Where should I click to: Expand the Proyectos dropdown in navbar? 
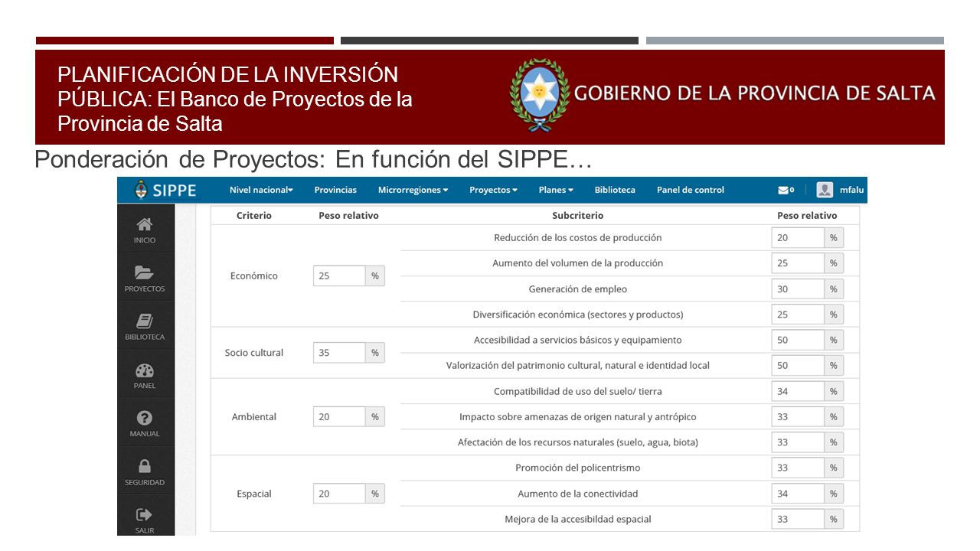tap(493, 190)
